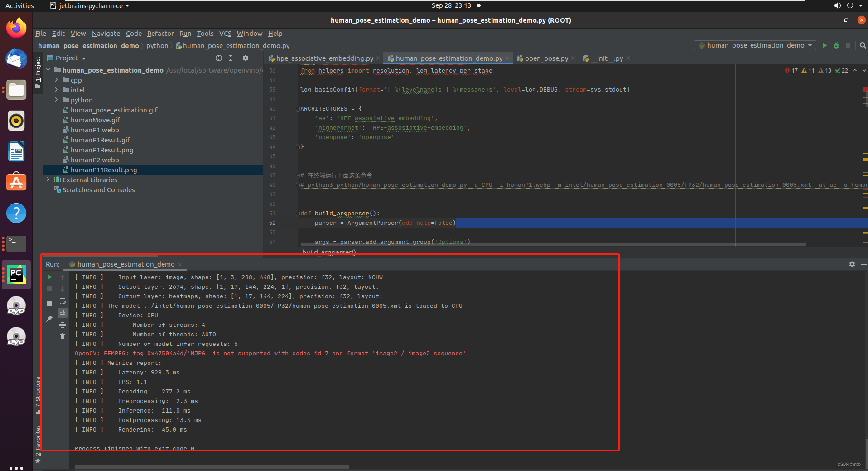Collapse the python folder in Project tree
Screen dimensions: 868x471
56,100
